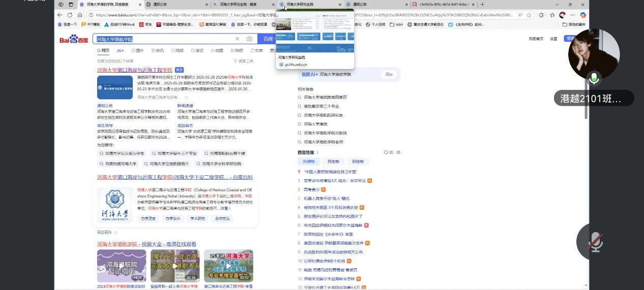644x290 pixels.
Task: Click the Baidu search input field
Action: (163, 39)
